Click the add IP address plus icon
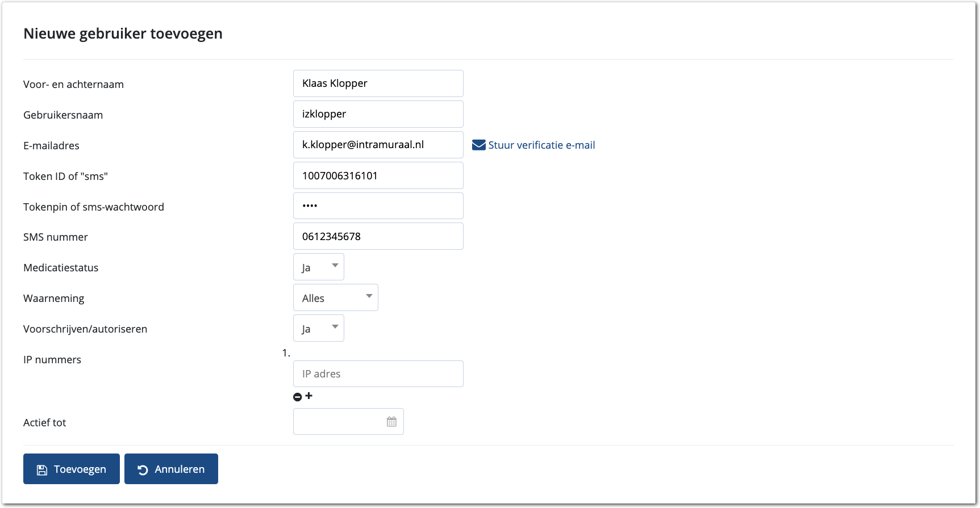The height and width of the screenshot is (508, 980). (308, 396)
